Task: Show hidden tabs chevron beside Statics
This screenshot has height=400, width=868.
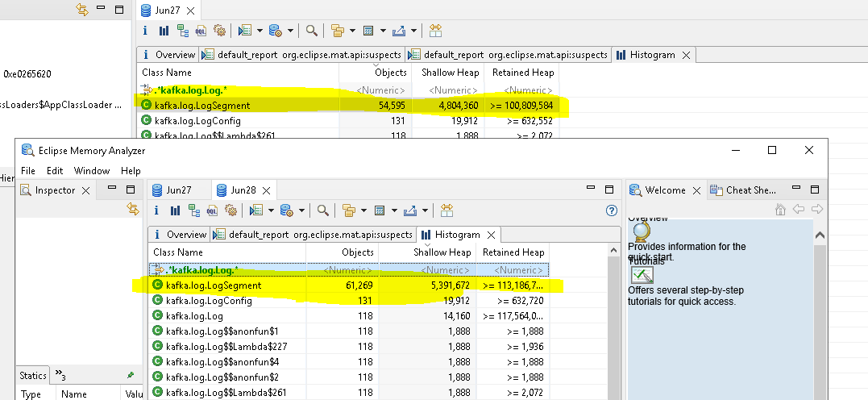Action: pos(61,376)
